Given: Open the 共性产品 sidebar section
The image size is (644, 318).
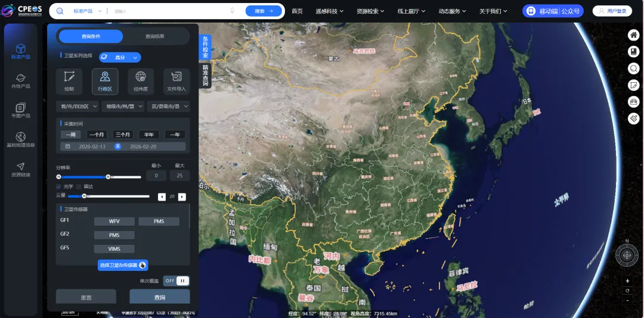Looking at the screenshot, I should 20,81.
